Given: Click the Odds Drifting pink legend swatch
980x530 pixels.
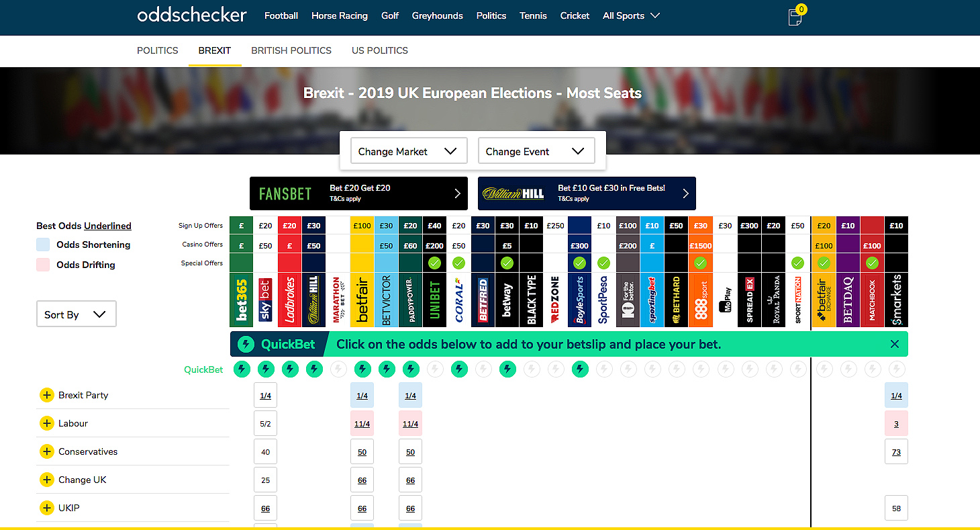Looking at the screenshot, I should (x=43, y=265).
